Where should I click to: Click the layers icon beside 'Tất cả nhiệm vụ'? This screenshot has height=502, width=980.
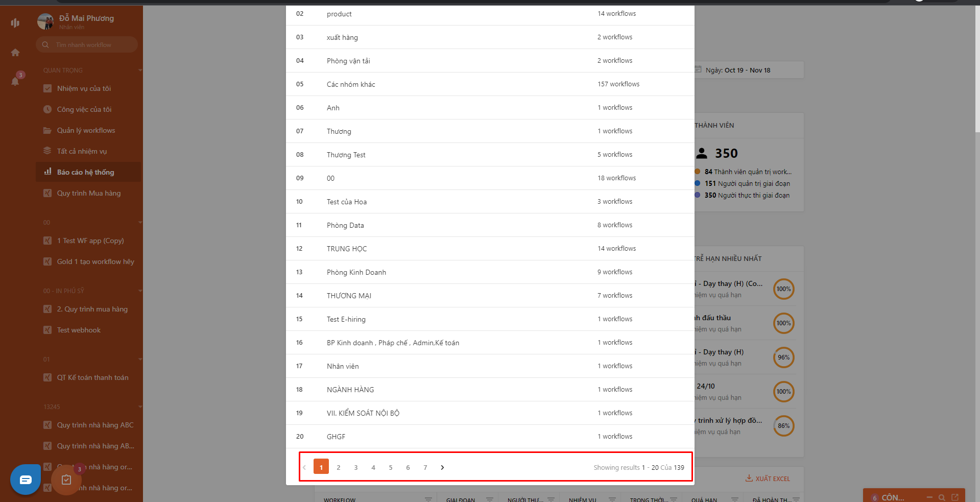pos(47,151)
